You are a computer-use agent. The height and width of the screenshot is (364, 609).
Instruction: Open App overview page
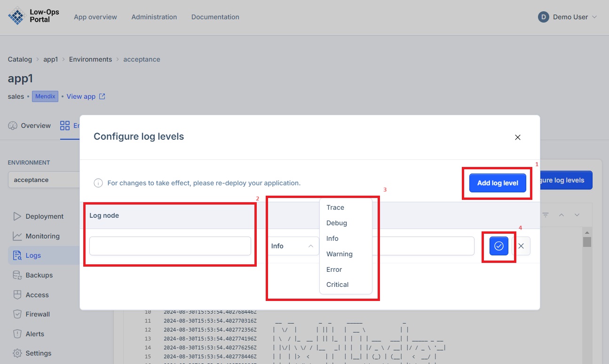tap(95, 17)
